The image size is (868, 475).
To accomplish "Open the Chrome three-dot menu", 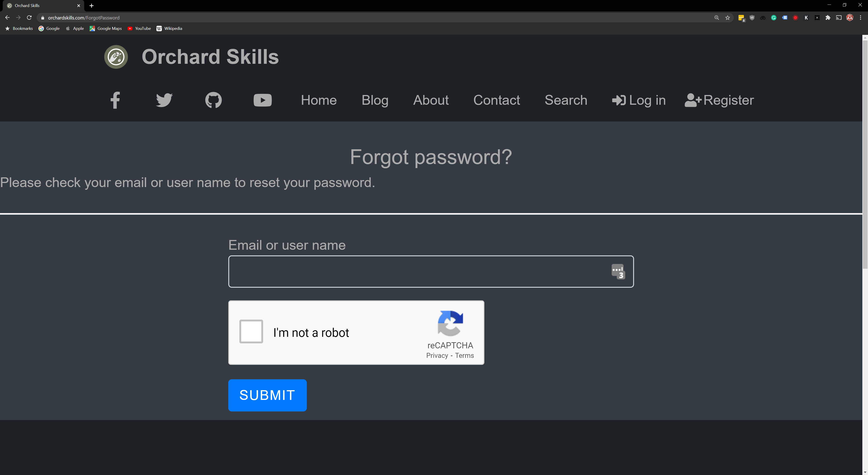I will [861, 18].
